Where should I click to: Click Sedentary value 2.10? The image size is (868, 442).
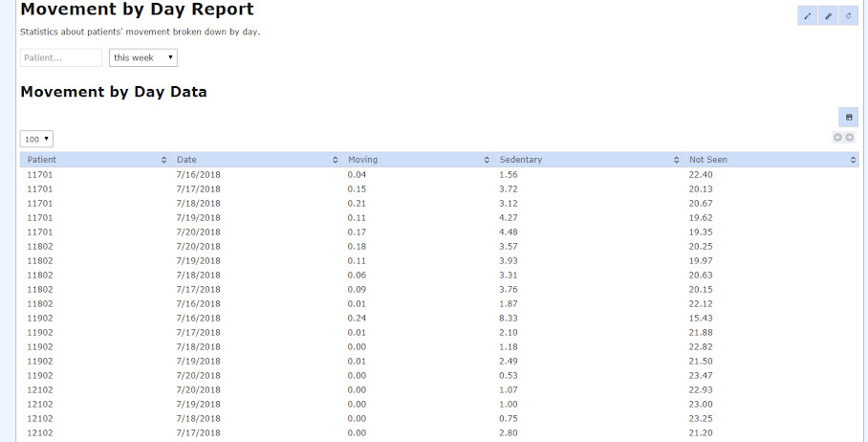509,333
